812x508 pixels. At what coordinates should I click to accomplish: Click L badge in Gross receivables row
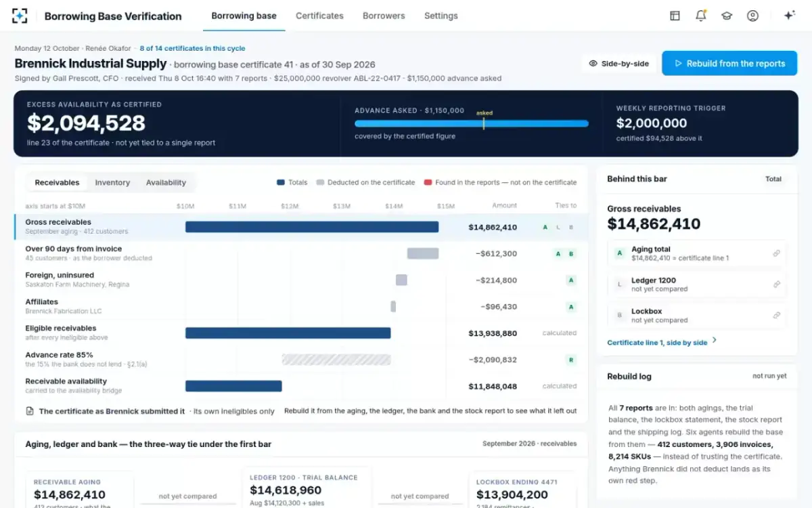[558, 228]
